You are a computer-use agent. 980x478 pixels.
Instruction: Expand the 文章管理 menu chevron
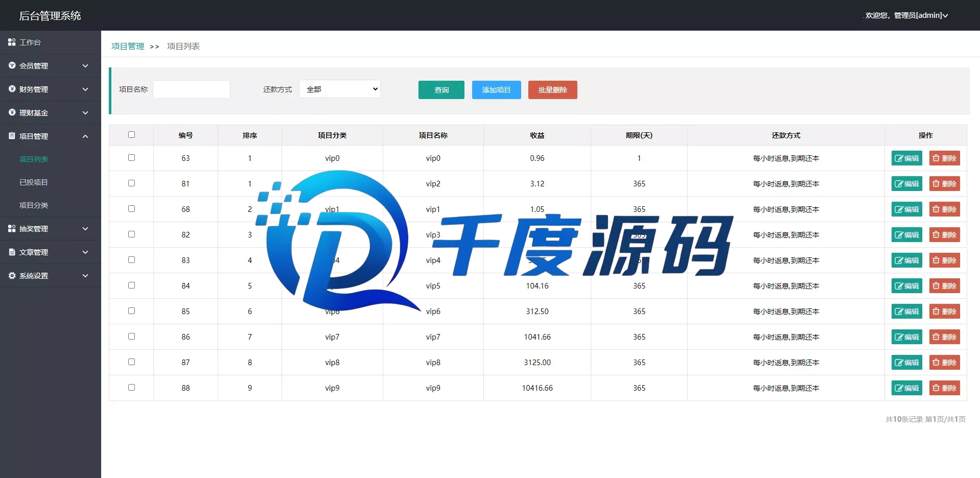[x=85, y=252]
